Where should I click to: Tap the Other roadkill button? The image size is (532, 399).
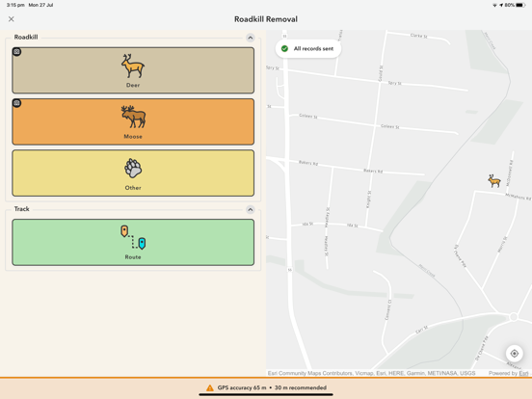point(133,173)
